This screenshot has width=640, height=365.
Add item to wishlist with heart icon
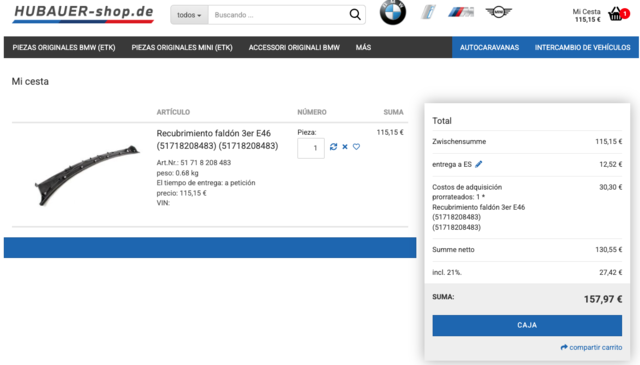[x=356, y=147]
